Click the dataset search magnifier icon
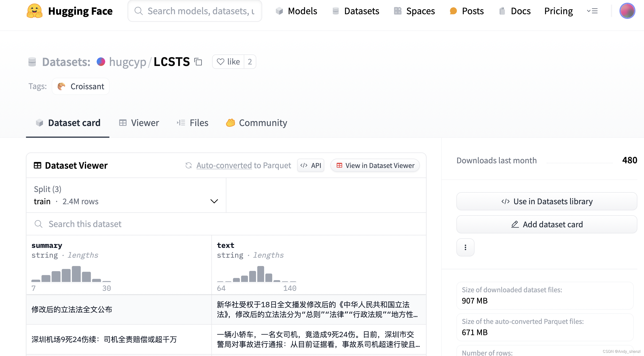This screenshot has width=644, height=356. pos(38,224)
